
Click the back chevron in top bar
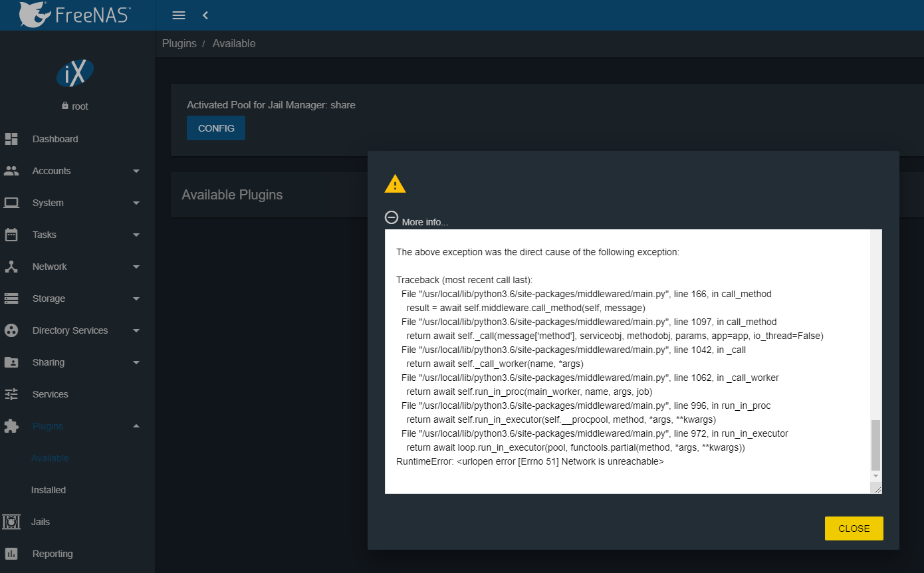click(x=205, y=15)
